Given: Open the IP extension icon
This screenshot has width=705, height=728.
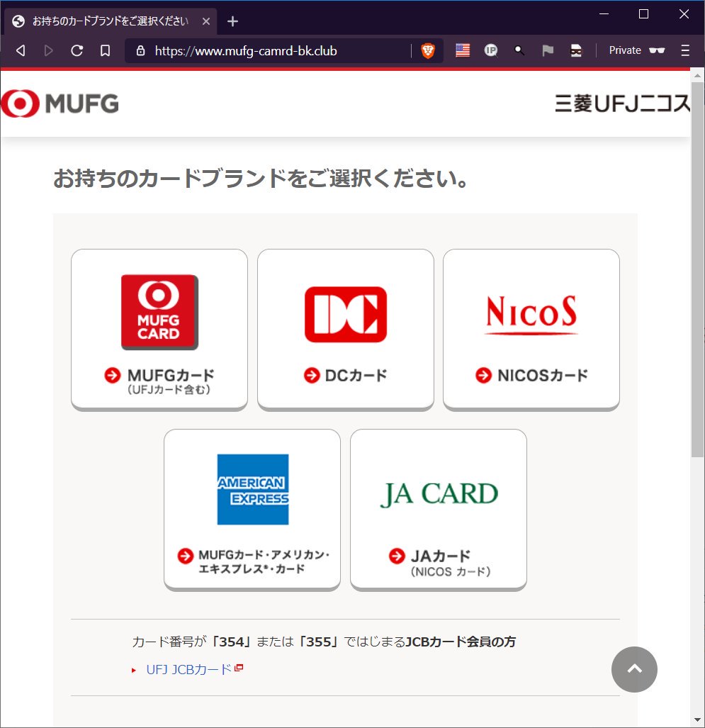Looking at the screenshot, I should click(491, 50).
